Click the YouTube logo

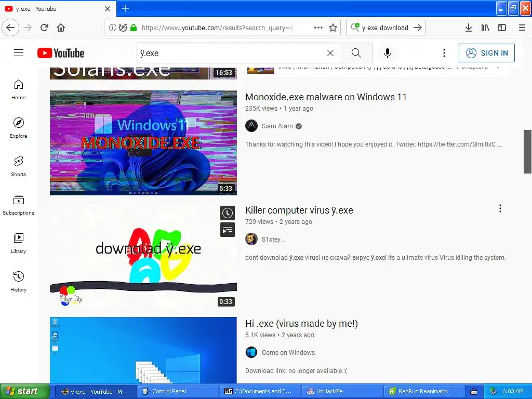[61, 53]
